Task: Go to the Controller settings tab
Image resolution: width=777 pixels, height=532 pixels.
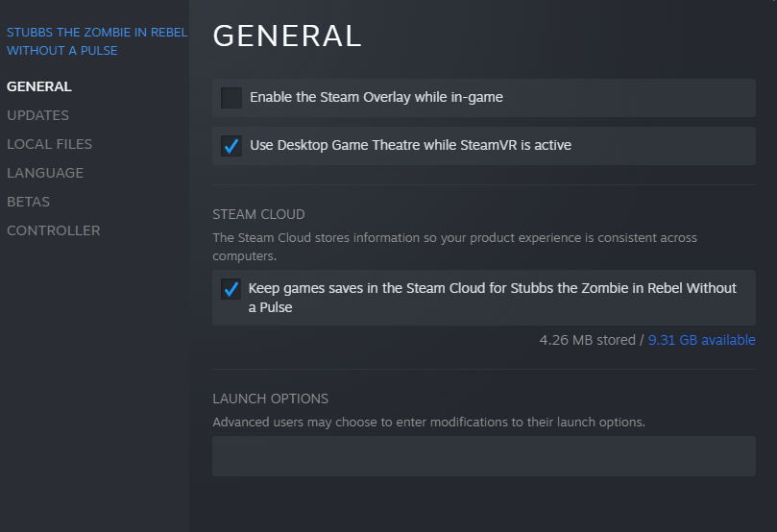Action: [x=53, y=230]
